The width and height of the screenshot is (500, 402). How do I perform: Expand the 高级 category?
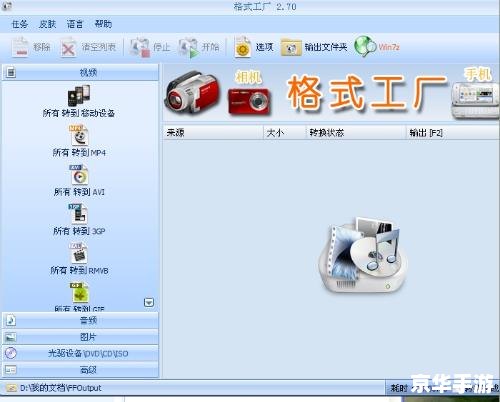point(80,370)
